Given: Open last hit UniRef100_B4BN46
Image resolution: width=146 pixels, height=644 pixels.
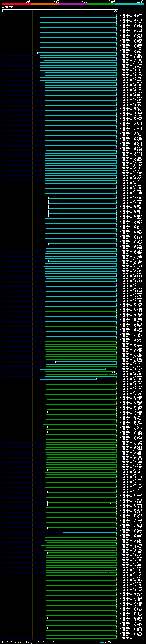Looking at the screenshot, I should pyautogui.click(x=131, y=638).
